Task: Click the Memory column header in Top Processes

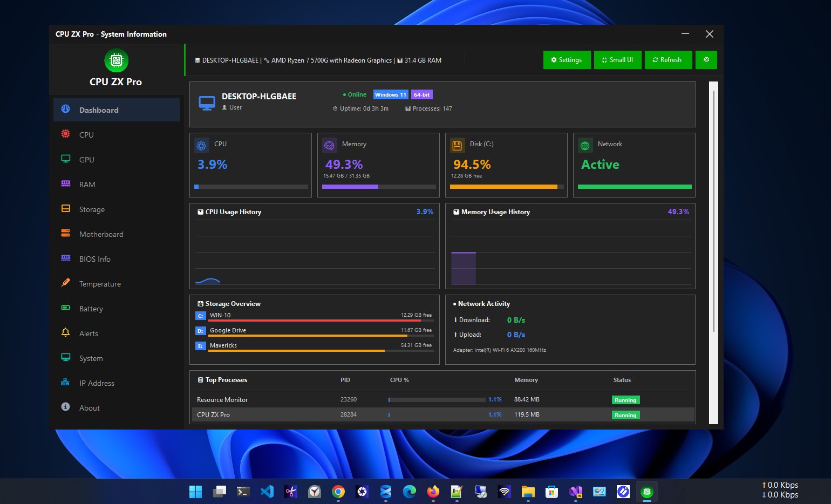Action: pyautogui.click(x=526, y=380)
